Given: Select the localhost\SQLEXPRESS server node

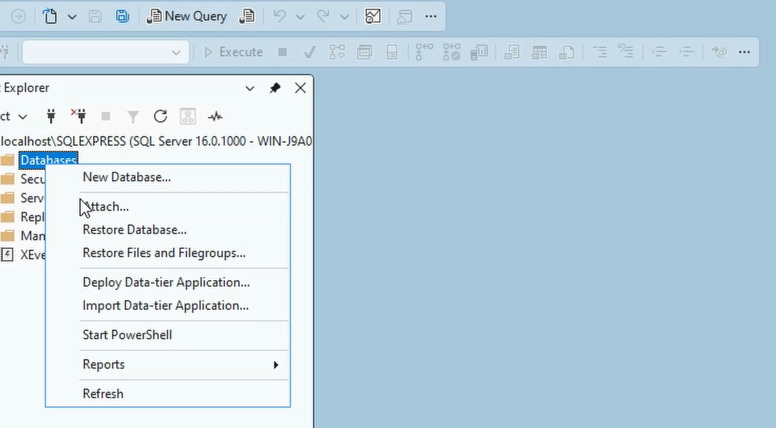Looking at the screenshot, I should 156,142.
